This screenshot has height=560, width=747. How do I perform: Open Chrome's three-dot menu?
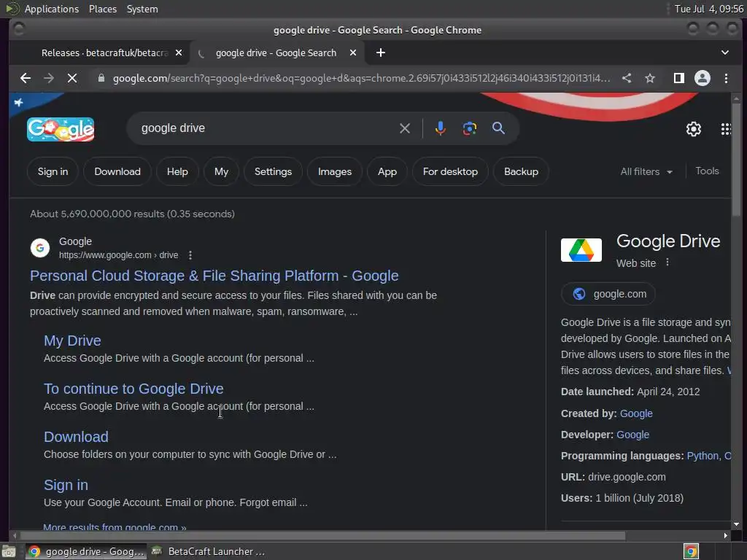726,78
